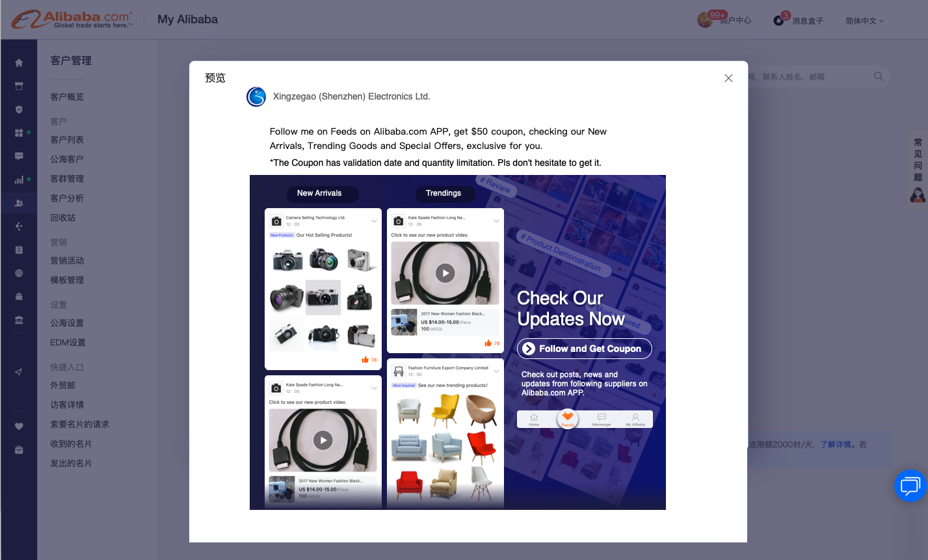Open the clipboard sidebar icon

19,250
